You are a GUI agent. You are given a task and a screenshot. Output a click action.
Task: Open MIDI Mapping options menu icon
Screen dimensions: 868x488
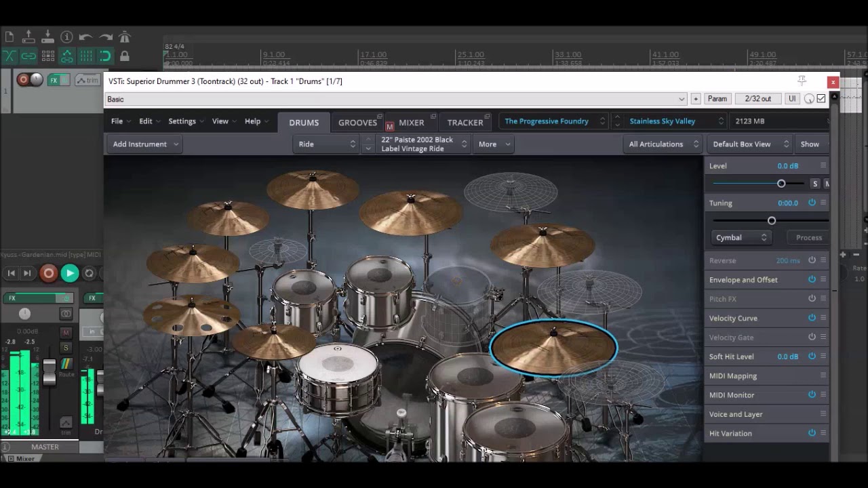coord(823,375)
